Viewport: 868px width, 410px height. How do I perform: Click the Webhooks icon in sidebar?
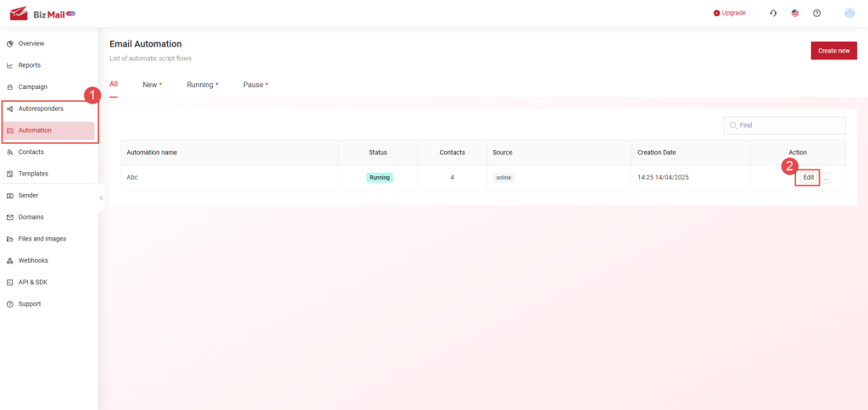click(x=9, y=261)
